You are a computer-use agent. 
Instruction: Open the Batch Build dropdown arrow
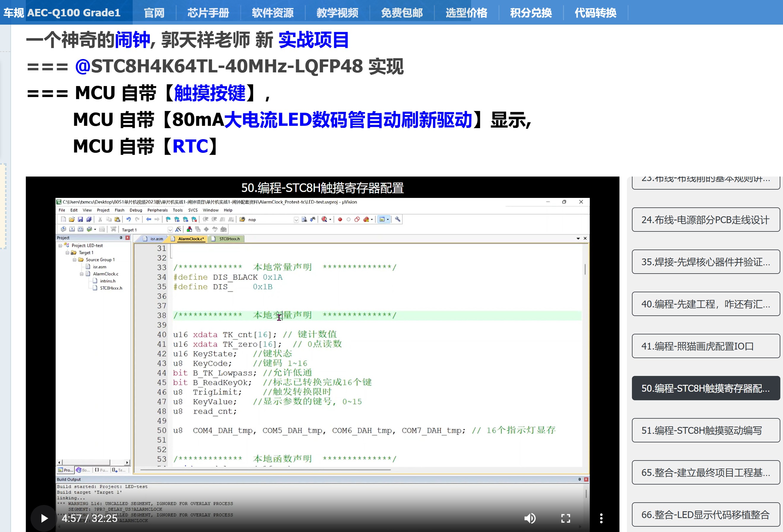click(95, 229)
